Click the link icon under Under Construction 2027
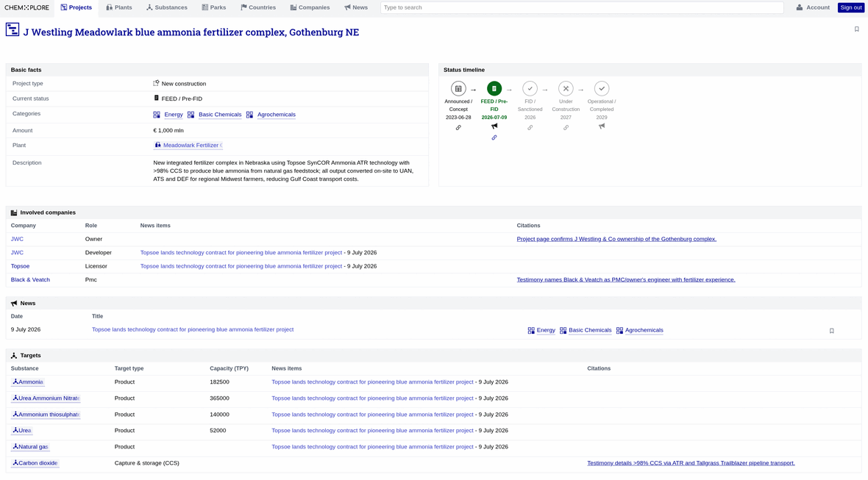Screen dimensions: 868x480 click(x=566, y=128)
